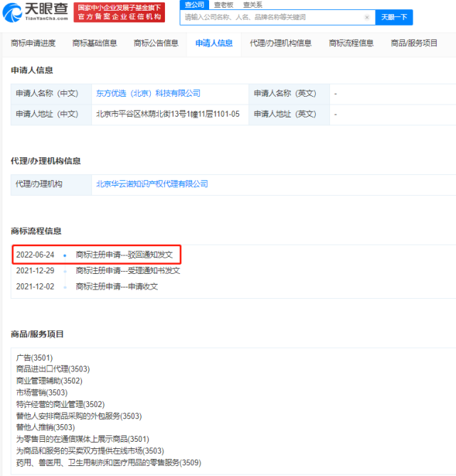The image size is (456, 476).
Task: Open the 商标基础信息 tab
Action: (95, 43)
